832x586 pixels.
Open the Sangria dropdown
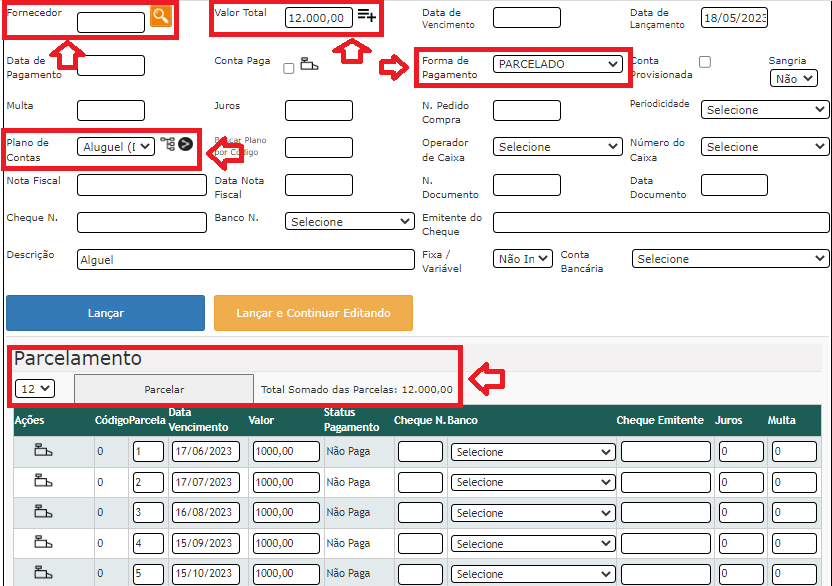[x=786, y=78]
